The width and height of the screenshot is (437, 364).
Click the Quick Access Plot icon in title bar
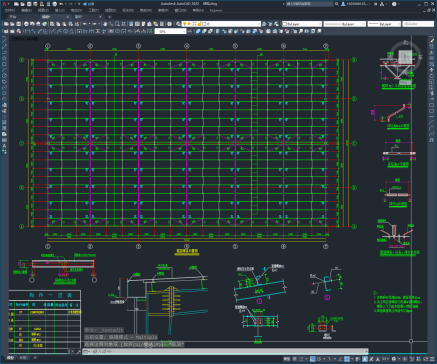(x=55, y=4)
